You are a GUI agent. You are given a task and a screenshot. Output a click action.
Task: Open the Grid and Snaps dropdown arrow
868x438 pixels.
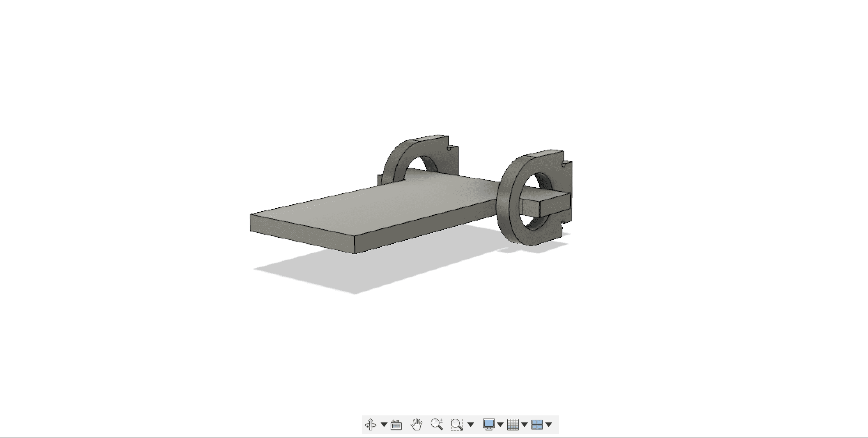pos(524,424)
